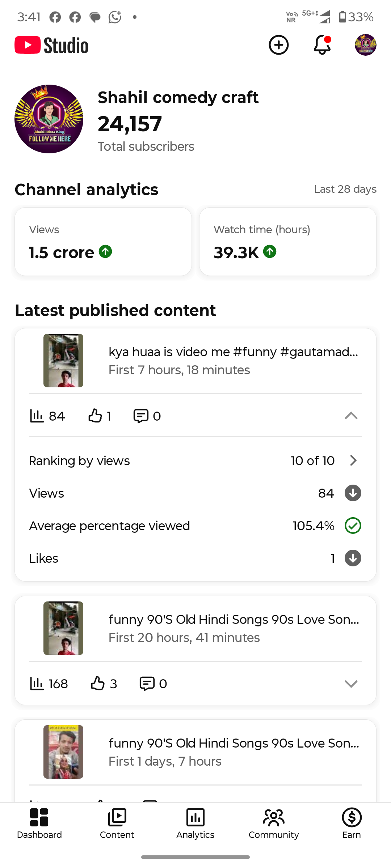391x868 pixels.
Task: Open the Watch time (hours) card
Action: click(x=288, y=242)
